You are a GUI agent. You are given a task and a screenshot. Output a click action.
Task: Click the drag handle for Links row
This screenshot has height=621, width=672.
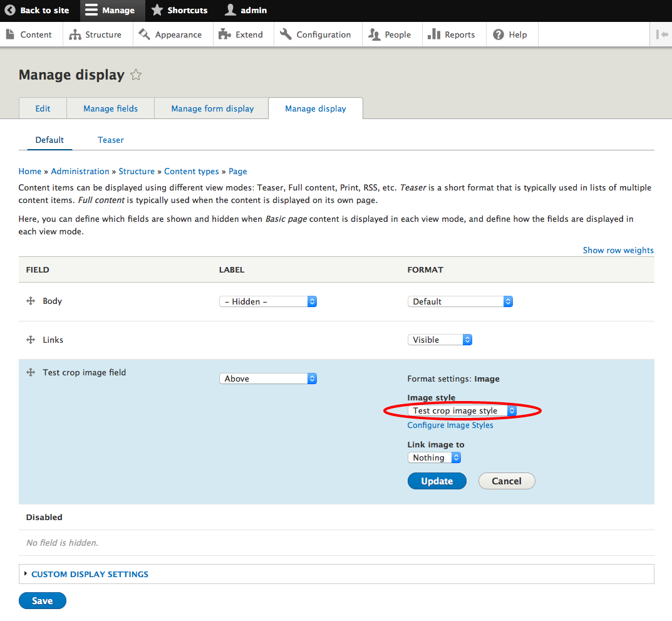[x=30, y=340]
